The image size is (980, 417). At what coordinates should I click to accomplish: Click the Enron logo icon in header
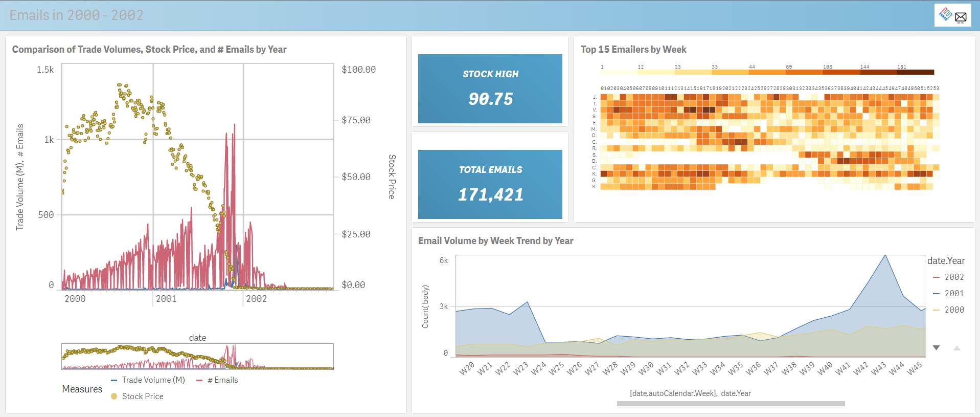(x=945, y=14)
